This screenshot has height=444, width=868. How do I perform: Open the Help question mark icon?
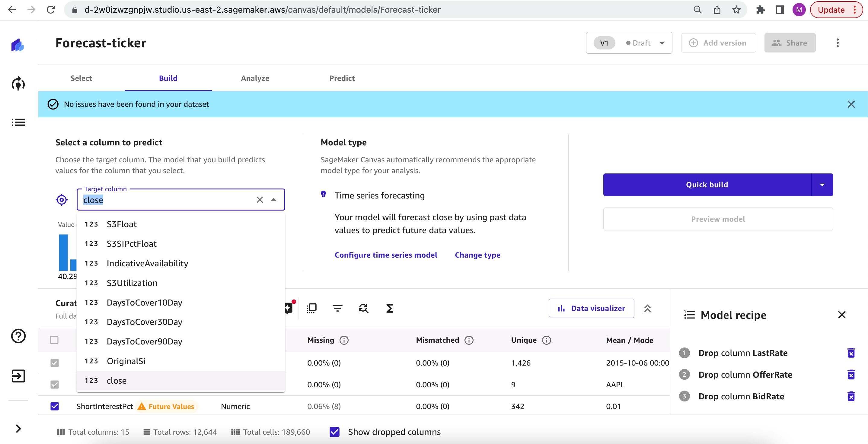pos(18,336)
